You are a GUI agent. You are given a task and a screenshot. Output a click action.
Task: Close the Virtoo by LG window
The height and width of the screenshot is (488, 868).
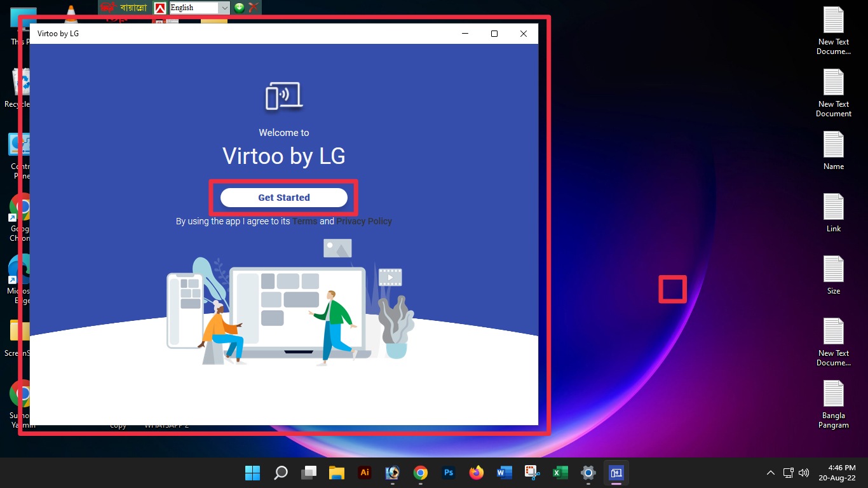[524, 34]
